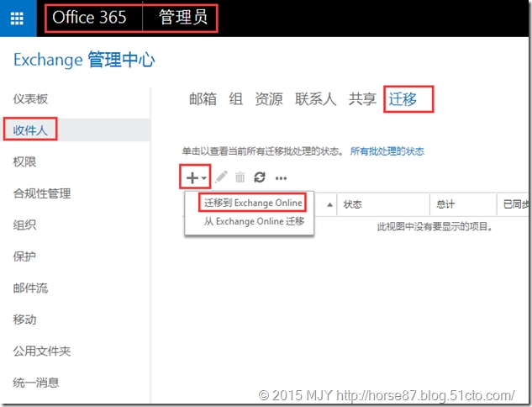
Task: Open the more options ellipsis icon
Action: (281, 178)
